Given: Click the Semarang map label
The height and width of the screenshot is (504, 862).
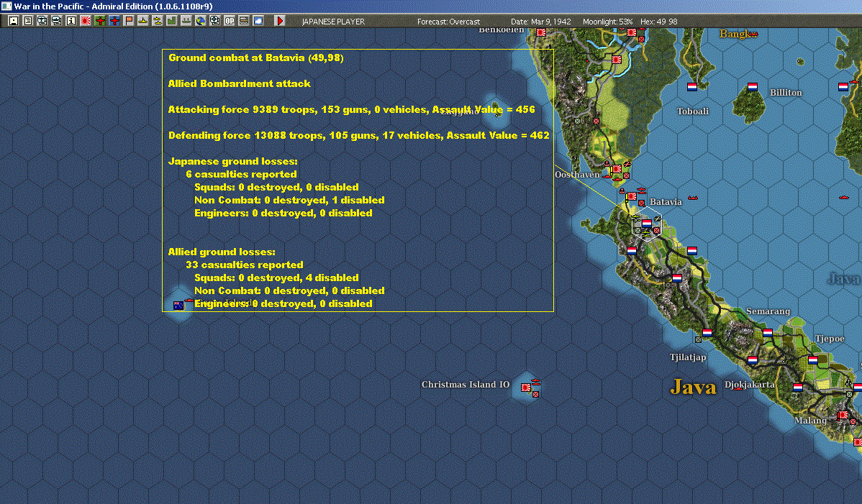Looking at the screenshot, I should pos(768,311).
